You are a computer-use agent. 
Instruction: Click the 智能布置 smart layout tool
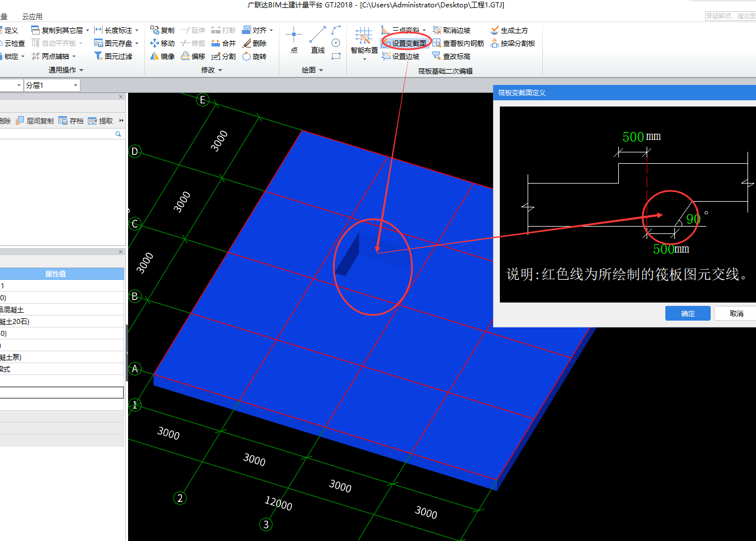coord(364,41)
